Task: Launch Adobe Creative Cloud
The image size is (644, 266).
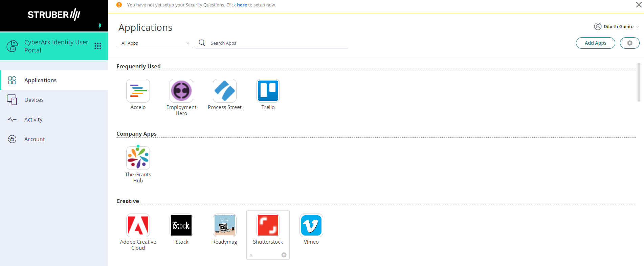Action: 138,225
